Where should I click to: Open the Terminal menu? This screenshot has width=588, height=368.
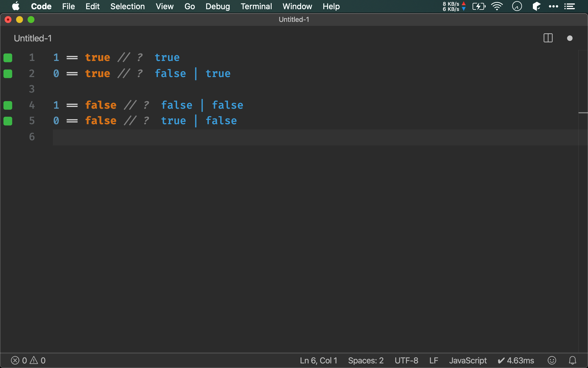(256, 6)
